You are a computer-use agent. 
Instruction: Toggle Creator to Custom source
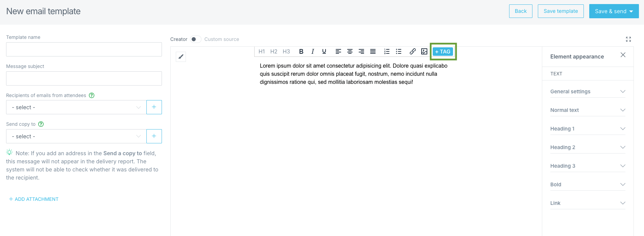click(x=195, y=39)
